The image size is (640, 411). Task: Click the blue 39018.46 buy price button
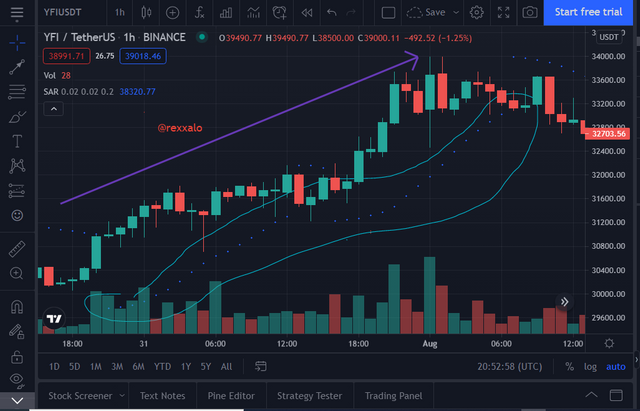[x=143, y=56]
